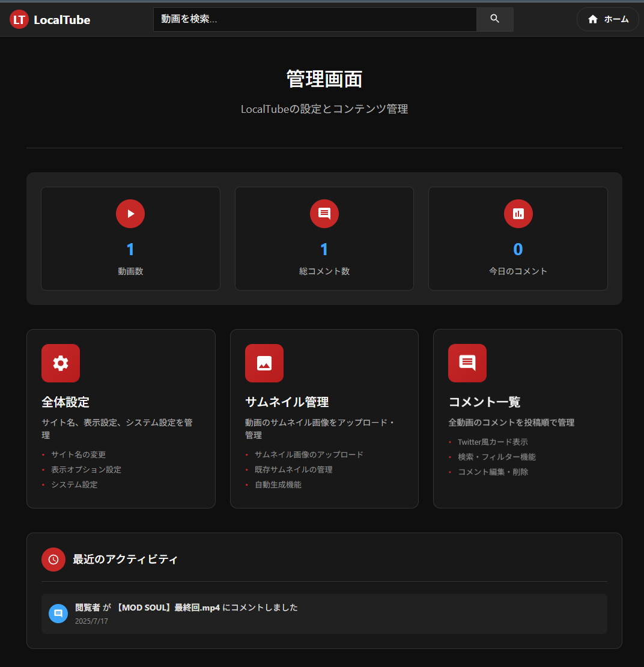The image size is (644, 667).
Task: Click the red play icon above 動画数
Action: [130, 214]
